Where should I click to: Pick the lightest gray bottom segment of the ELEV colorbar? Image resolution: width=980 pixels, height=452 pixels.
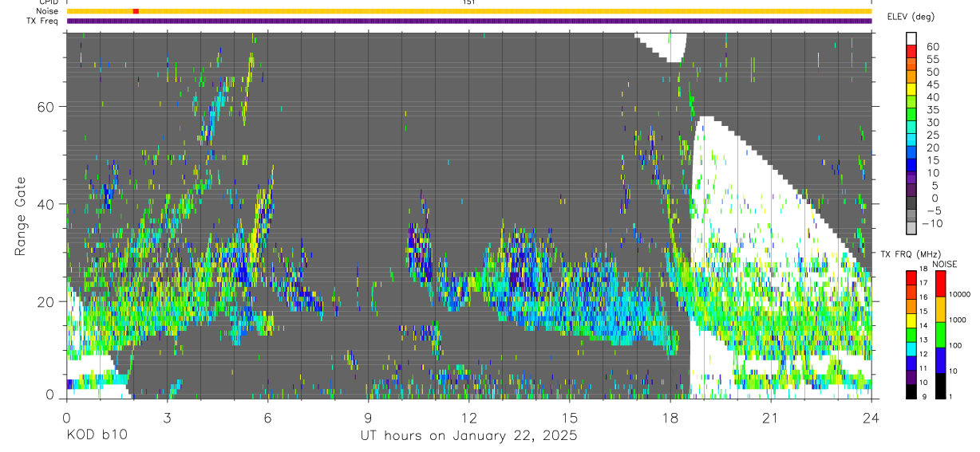[911, 230]
